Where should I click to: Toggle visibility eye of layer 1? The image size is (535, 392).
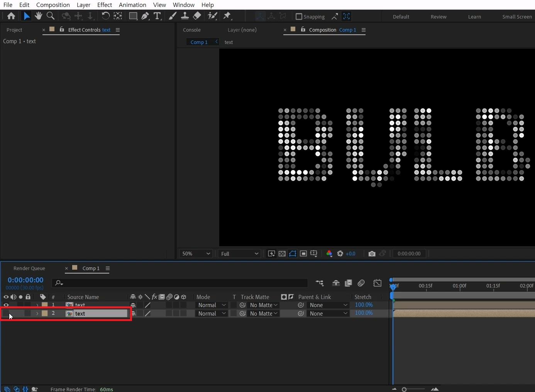(6, 305)
